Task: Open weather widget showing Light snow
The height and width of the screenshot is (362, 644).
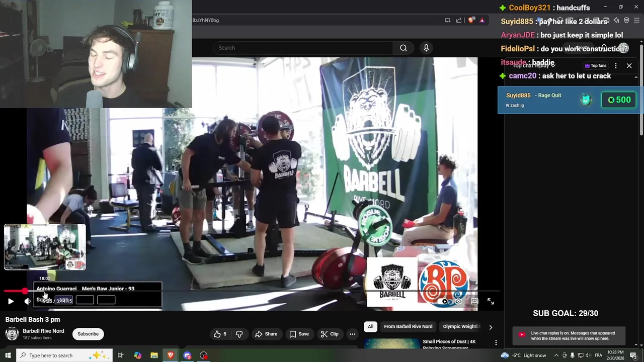Action: pyautogui.click(x=523, y=355)
